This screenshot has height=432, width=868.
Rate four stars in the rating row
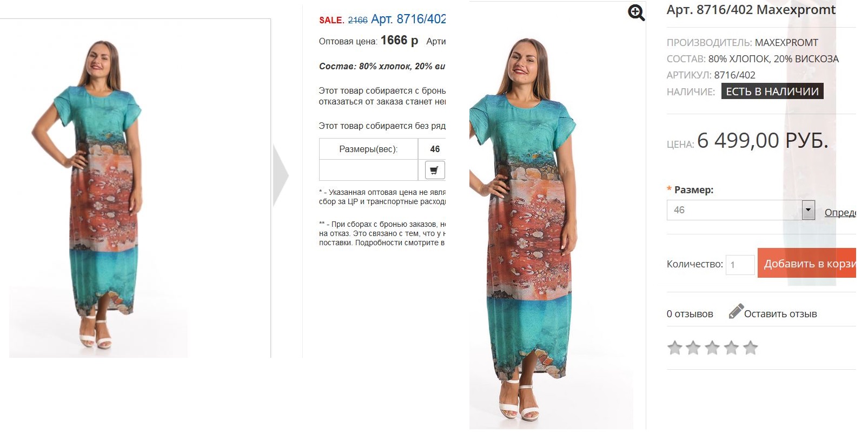[731, 348]
